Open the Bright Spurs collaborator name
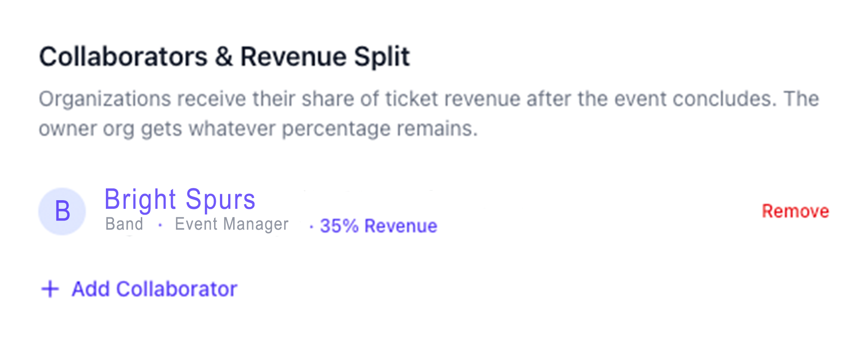Image resolution: width=868 pixels, height=345 pixels. [180, 199]
